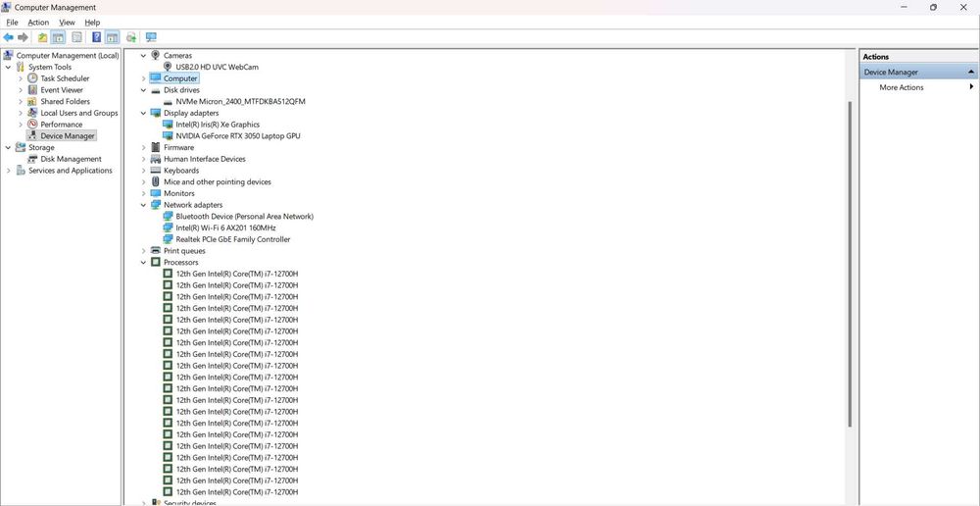Select USB2.0 HD UVC WebCam device
The image size is (980, 506).
[217, 67]
